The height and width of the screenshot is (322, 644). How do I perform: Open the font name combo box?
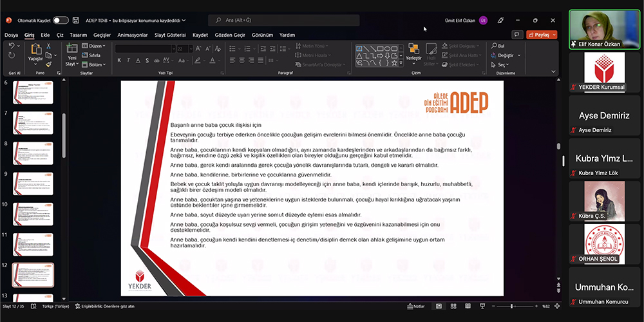point(145,48)
